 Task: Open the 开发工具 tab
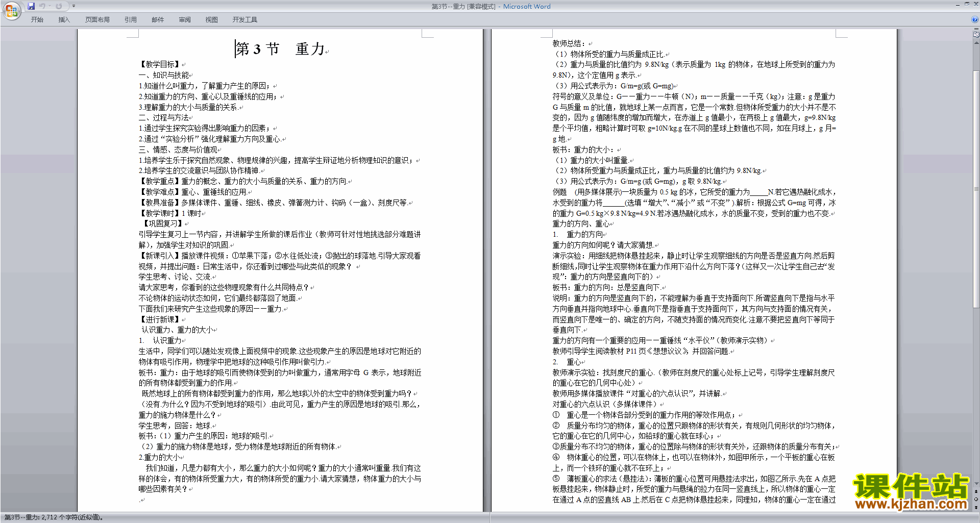pyautogui.click(x=245, y=19)
